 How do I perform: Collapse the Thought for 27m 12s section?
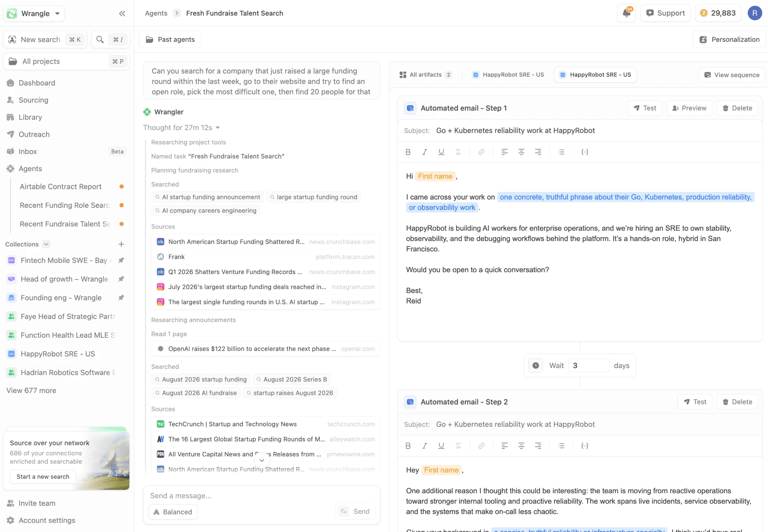(x=181, y=127)
